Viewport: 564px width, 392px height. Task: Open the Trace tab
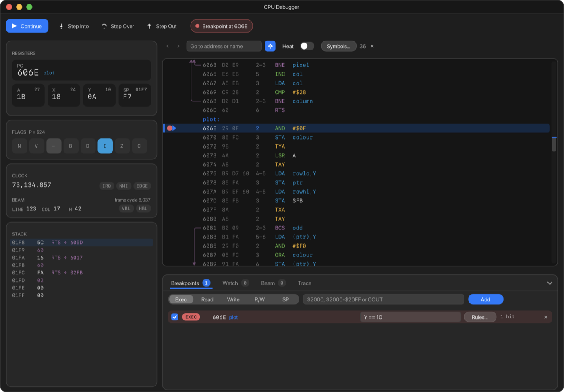pos(305,283)
